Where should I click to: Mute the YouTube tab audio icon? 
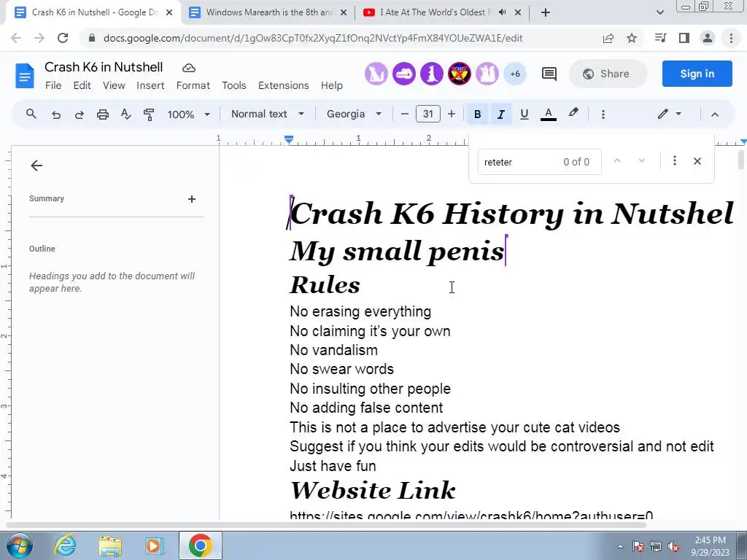point(502,12)
